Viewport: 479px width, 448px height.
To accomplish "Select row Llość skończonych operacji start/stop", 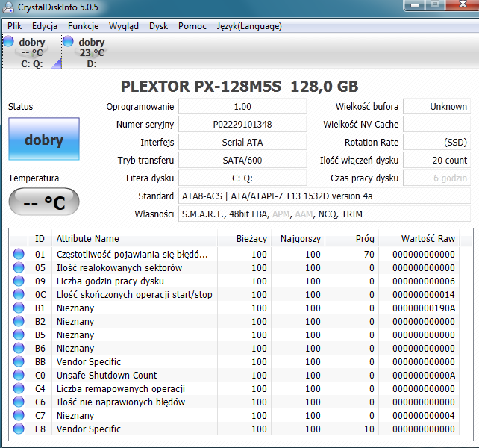I will 234,294.
